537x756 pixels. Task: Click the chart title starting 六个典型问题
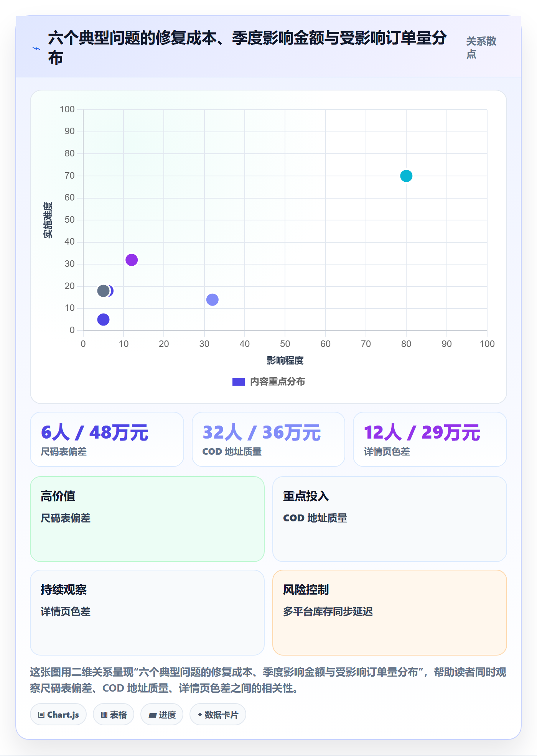tap(247, 48)
